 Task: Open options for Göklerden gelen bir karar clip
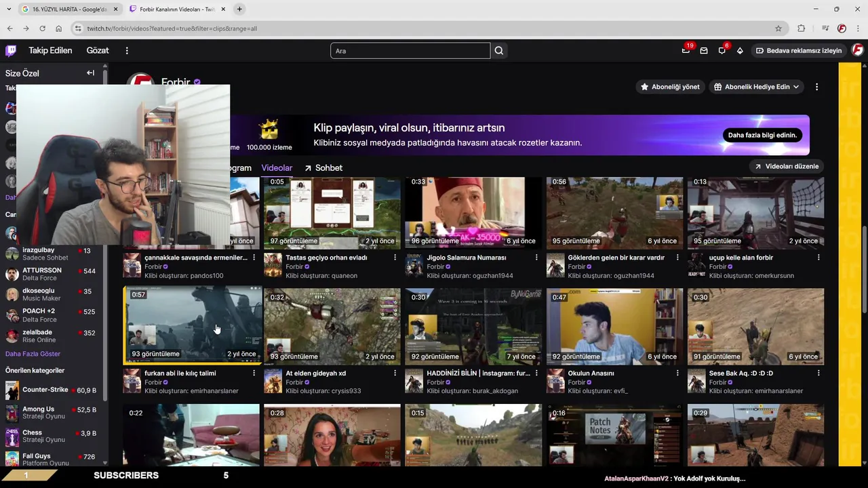(677, 258)
